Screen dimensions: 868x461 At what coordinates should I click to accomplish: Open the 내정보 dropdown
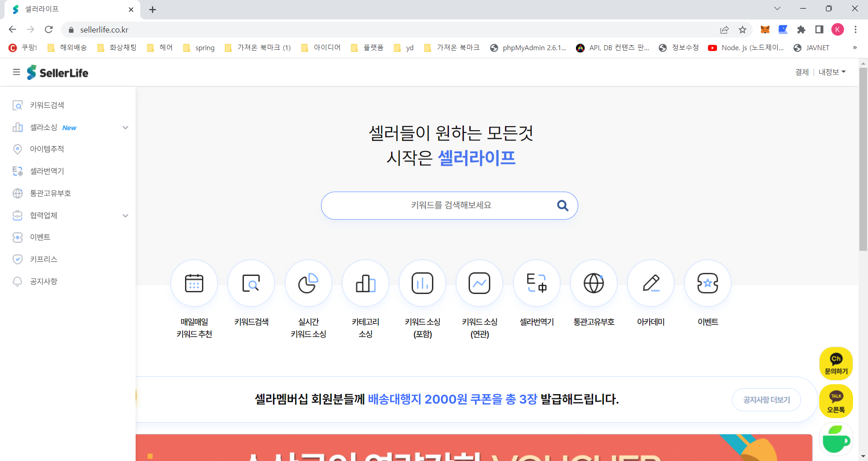pyautogui.click(x=832, y=72)
